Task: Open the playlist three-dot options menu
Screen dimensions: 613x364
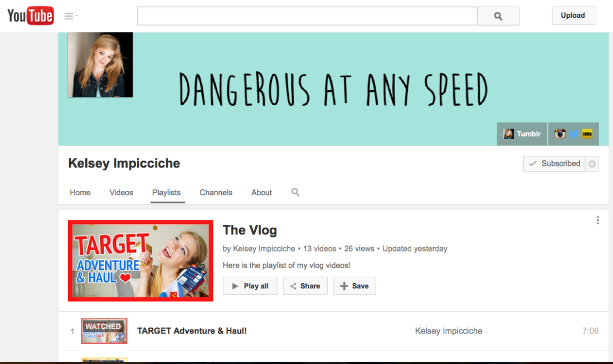Action: click(x=597, y=220)
